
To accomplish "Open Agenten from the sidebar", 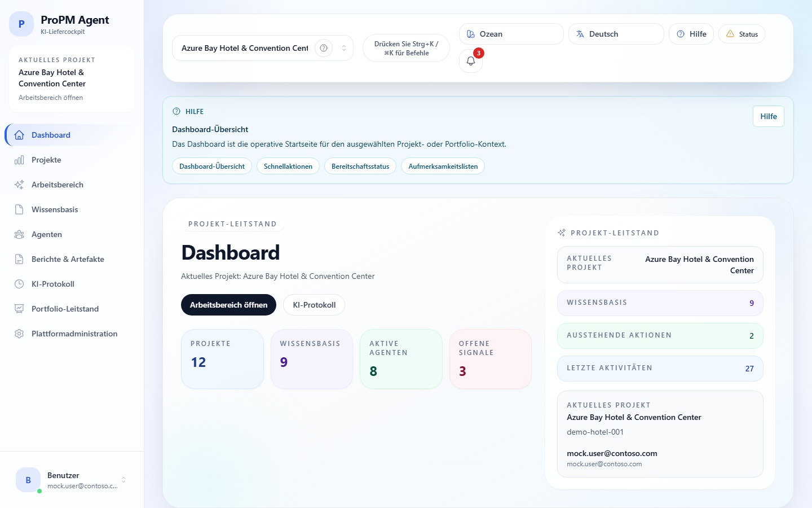I will coord(47,234).
